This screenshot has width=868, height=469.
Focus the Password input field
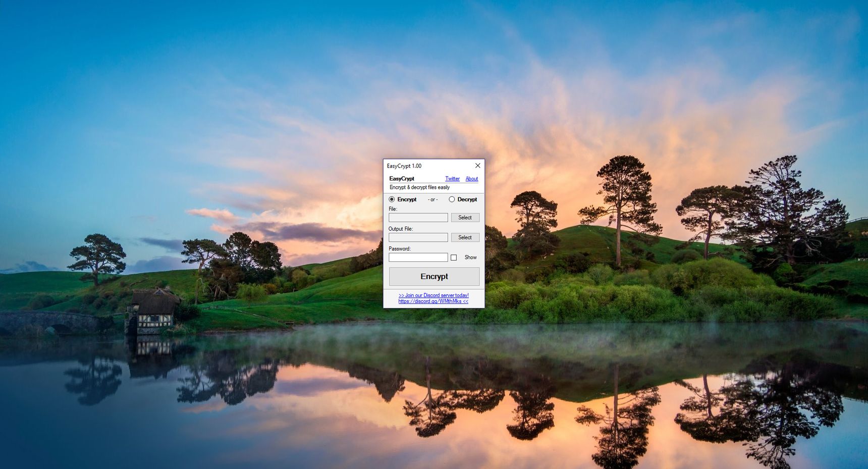[x=418, y=257]
